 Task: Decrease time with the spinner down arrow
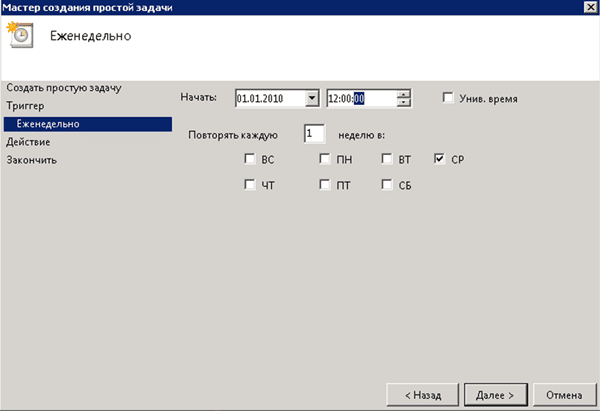tap(403, 102)
